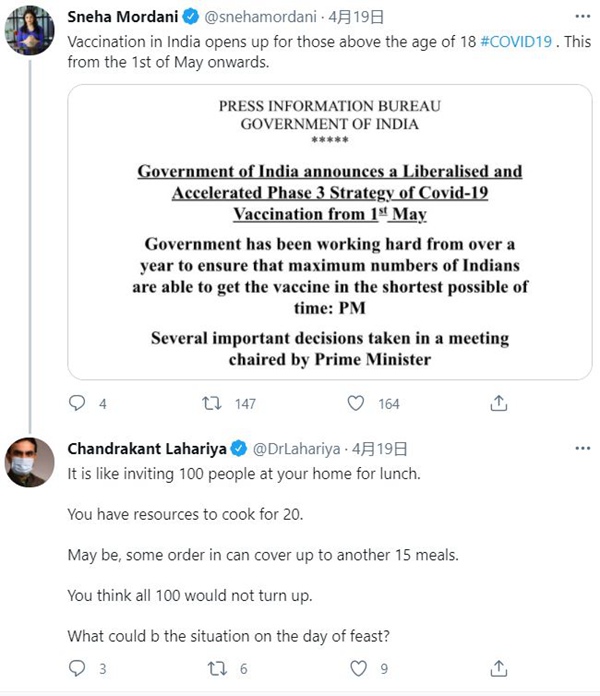
Task: Open Chandrakant Lahariya's avatar
Action: pyautogui.click(x=29, y=463)
